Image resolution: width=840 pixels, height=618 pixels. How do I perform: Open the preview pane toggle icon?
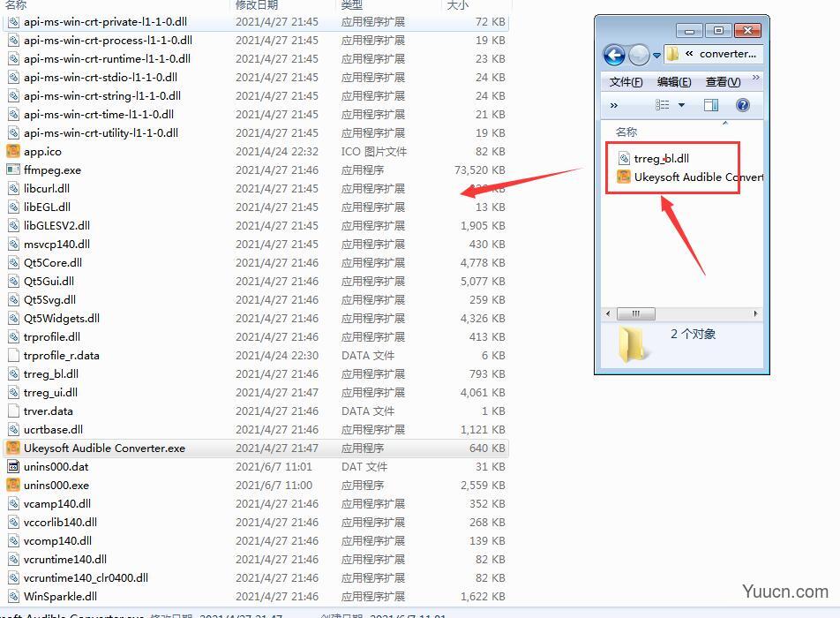(711, 105)
